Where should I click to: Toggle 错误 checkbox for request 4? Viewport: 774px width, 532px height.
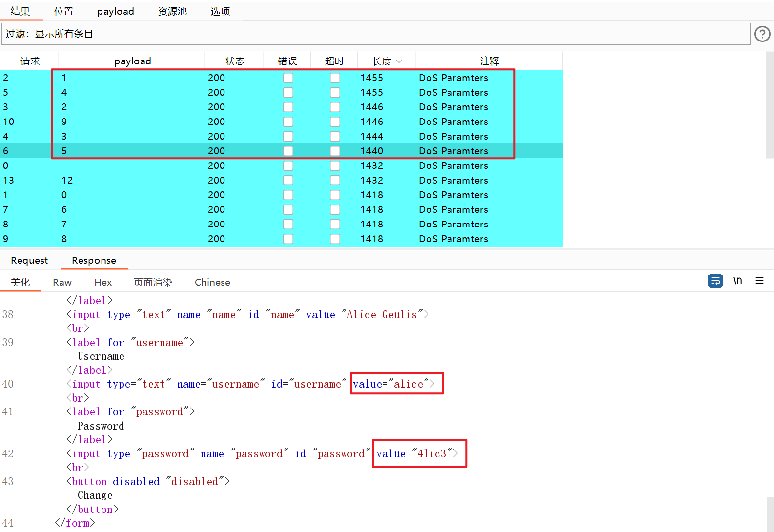point(288,136)
